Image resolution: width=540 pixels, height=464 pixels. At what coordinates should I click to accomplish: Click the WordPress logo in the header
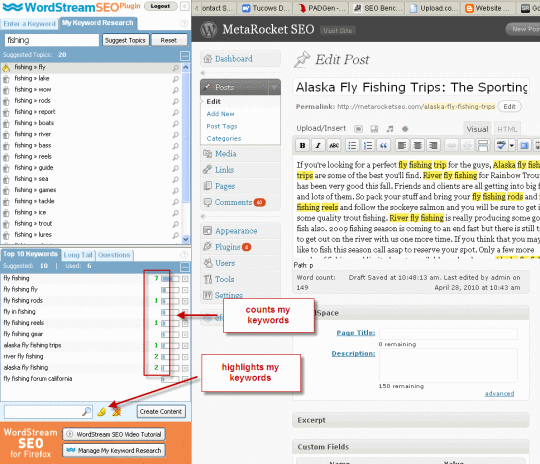(x=209, y=30)
